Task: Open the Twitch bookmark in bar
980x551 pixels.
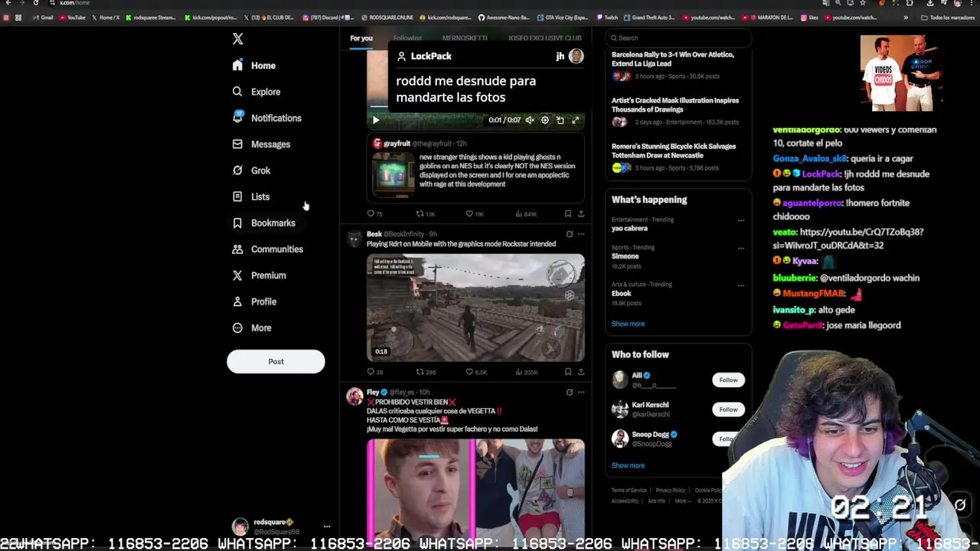Action: coord(607,18)
